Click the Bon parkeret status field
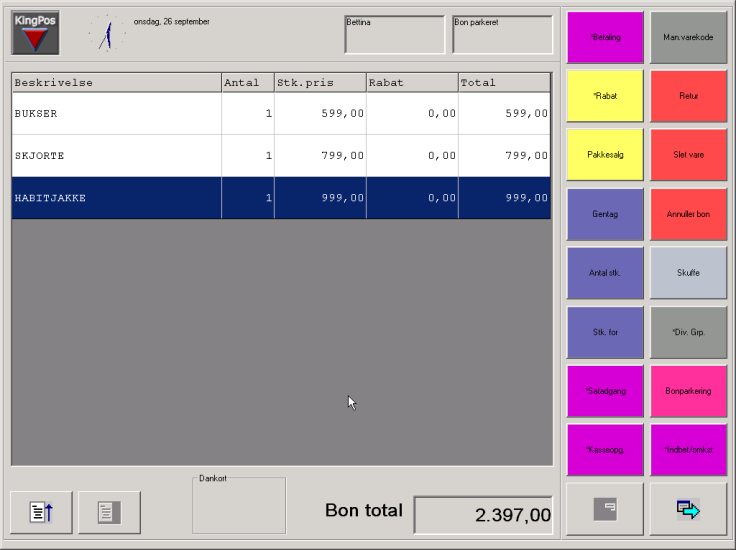The width and height of the screenshot is (736, 550). coord(503,35)
